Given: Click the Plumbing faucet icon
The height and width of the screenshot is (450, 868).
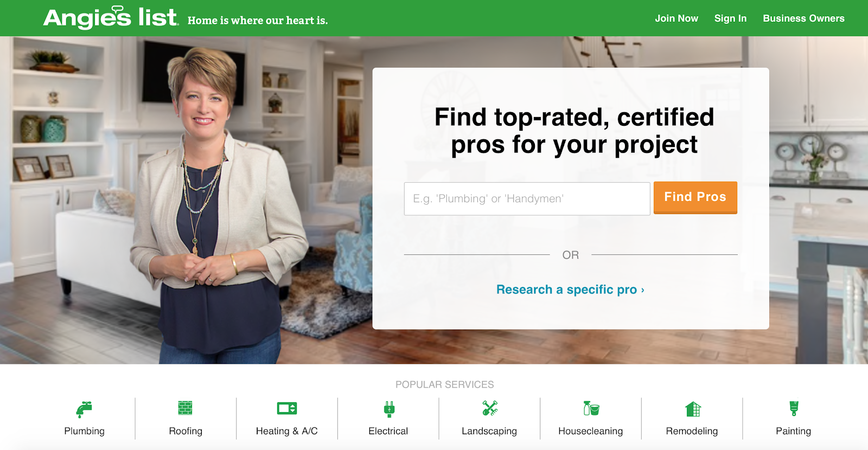Looking at the screenshot, I should (84, 409).
